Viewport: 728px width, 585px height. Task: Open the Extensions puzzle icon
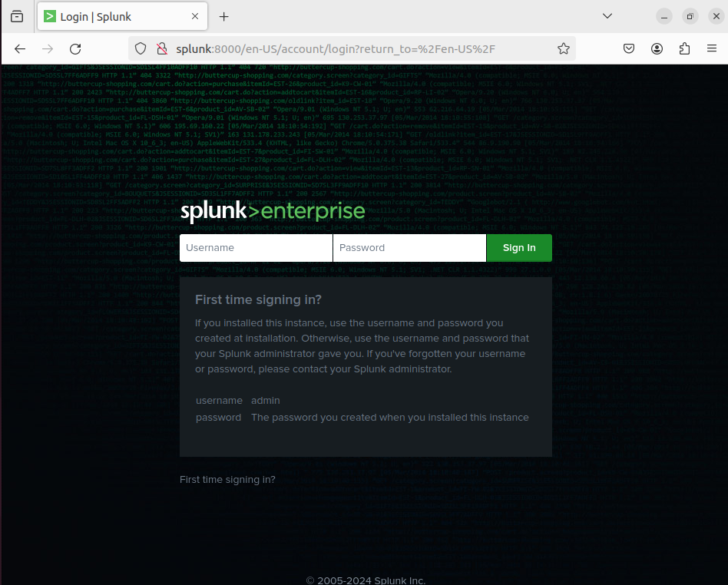tap(684, 48)
